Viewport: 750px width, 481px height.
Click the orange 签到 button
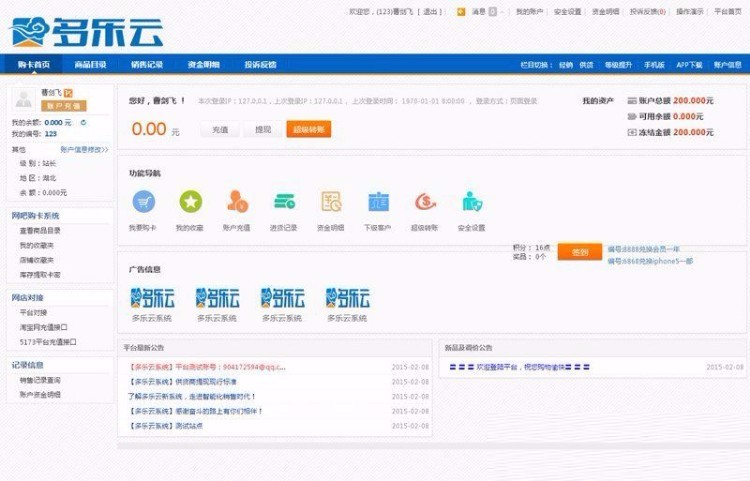[x=580, y=252]
